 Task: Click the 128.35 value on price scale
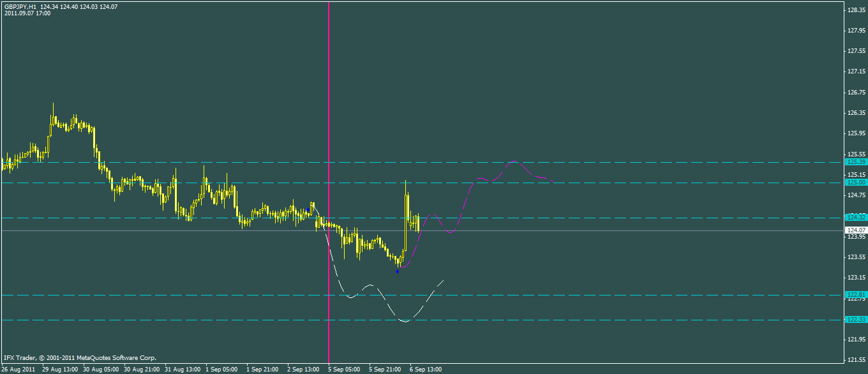856,10
